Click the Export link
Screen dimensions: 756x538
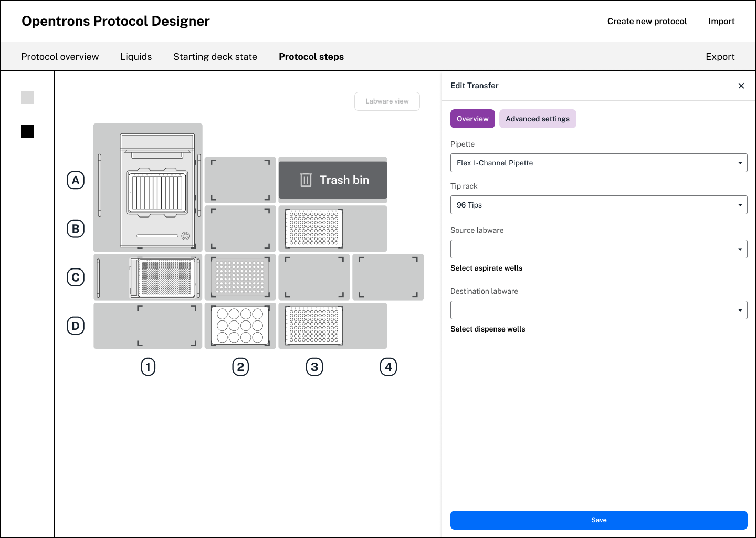(720, 57)
